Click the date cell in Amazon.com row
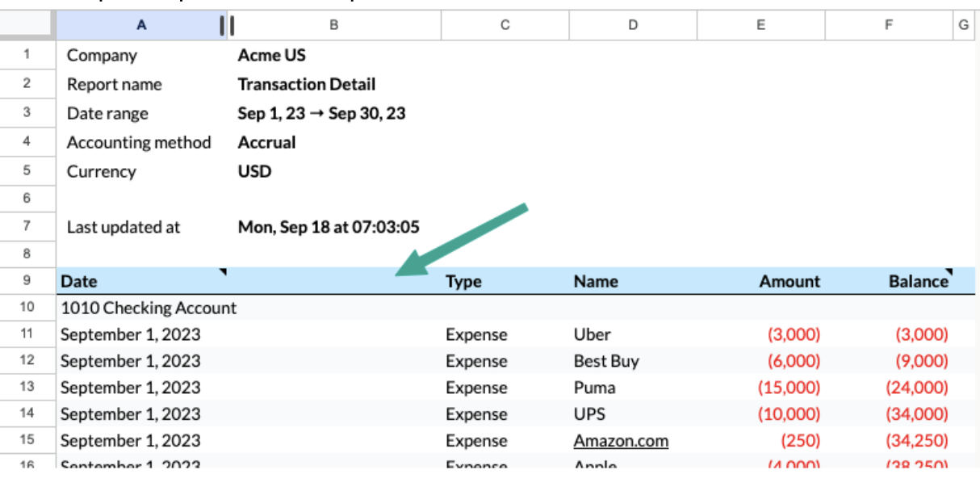980x491 pixels. click(141, 441)
